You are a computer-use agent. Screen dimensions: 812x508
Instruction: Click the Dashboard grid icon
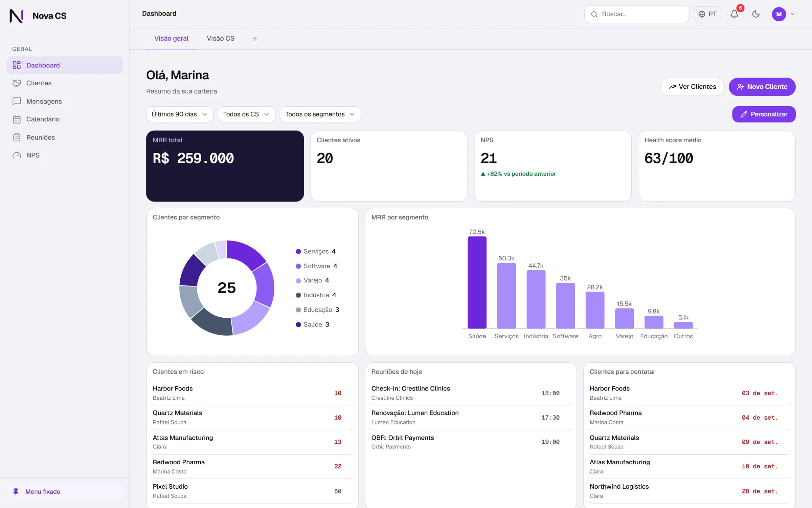[17, 65]
